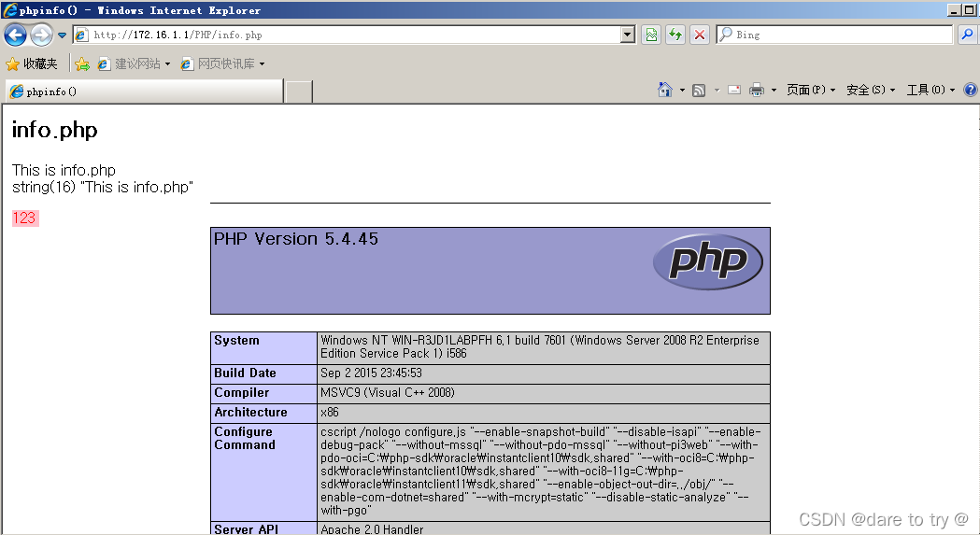The width and height of the screenshot is (980, 535).
Task: Click the PHP Version 5.4.45 heading
Action: tap(295, 239)
